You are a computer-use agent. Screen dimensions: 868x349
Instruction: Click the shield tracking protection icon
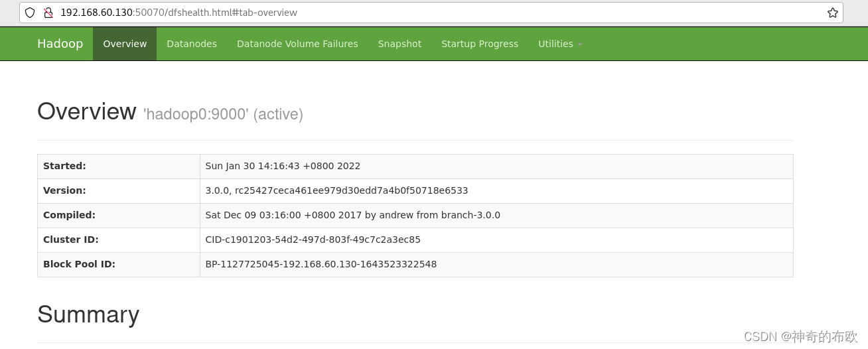coord(30,13)
